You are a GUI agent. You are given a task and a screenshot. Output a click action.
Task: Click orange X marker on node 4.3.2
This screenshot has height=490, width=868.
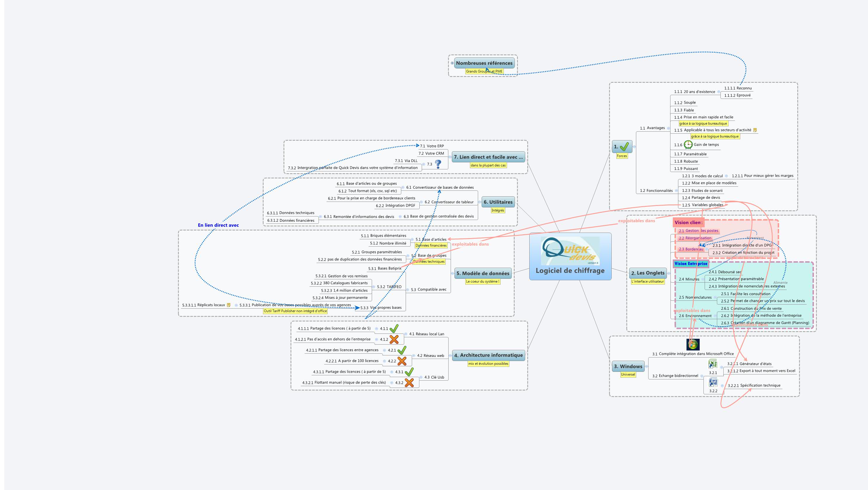tap(409, 382)
